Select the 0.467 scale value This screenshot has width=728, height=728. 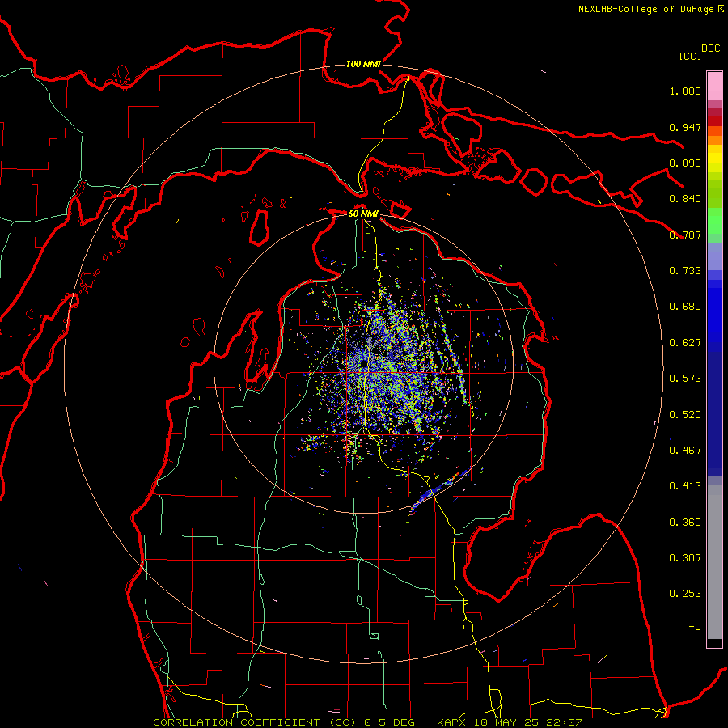click(x=685, y=451)
